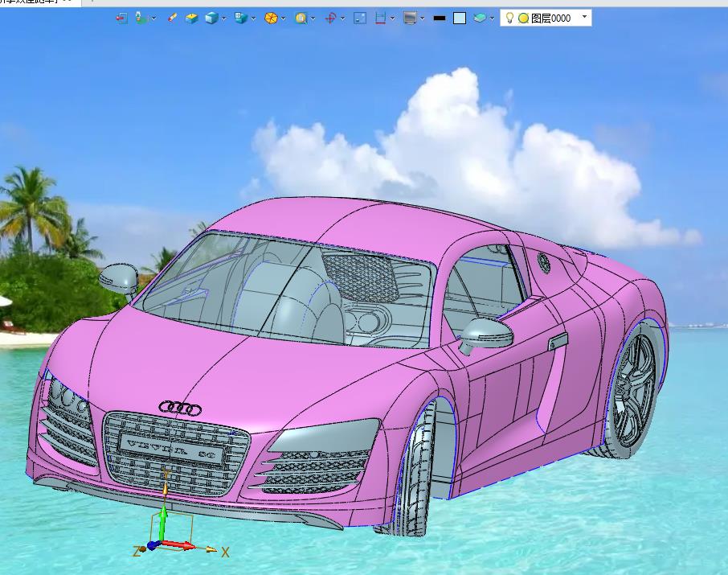Image resolution: width=728 pixels, height=575 pixels.
Task: Click the blue view window square icon
Action: point(360,18)
